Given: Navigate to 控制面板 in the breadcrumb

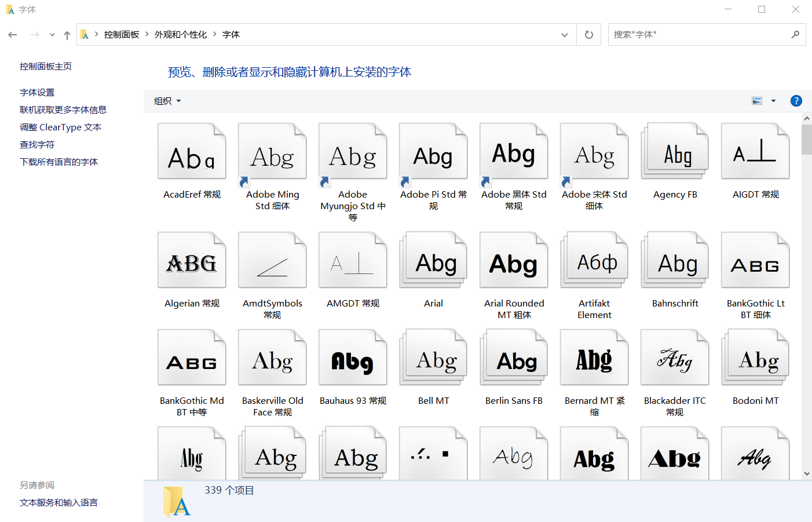Looking at the screenshot, I should click(x=122, y=35).
